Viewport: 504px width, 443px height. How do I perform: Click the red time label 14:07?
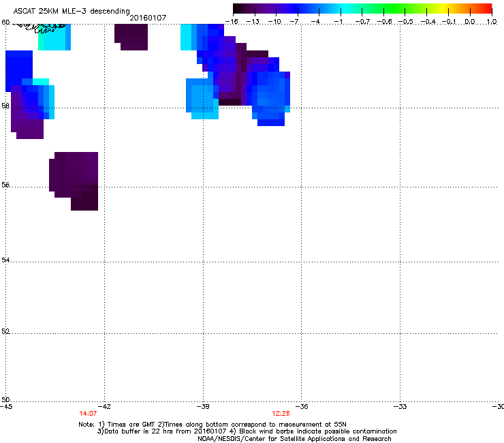coord(88,414)
